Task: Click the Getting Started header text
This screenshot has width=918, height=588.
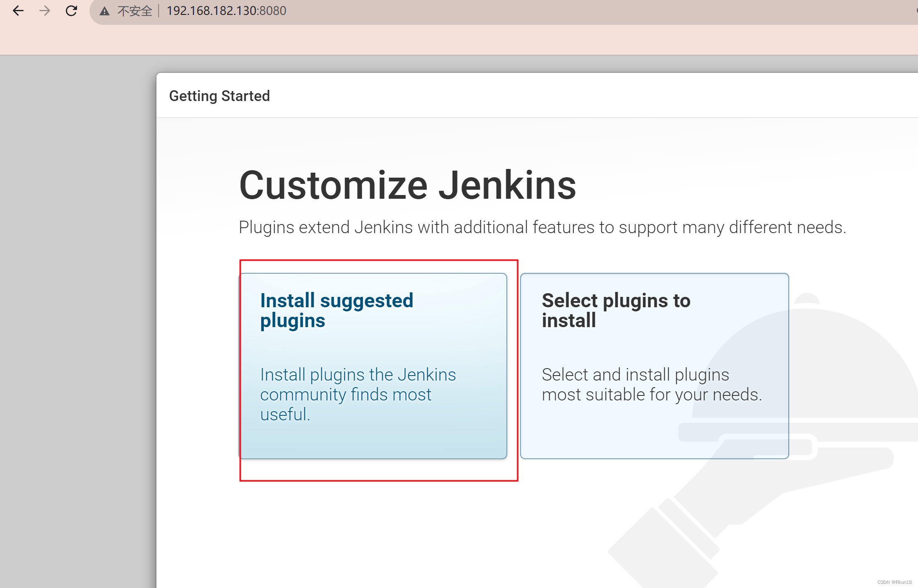Action: click(219, 96)
